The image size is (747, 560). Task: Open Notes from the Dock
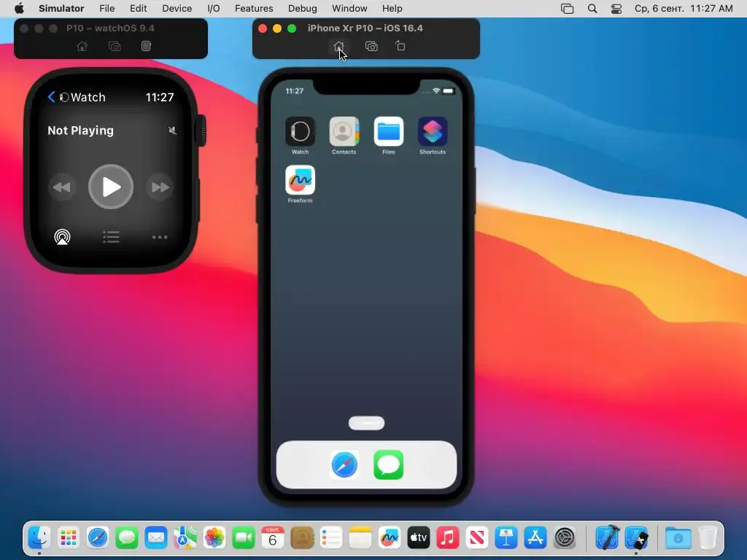tap(360, 538)
